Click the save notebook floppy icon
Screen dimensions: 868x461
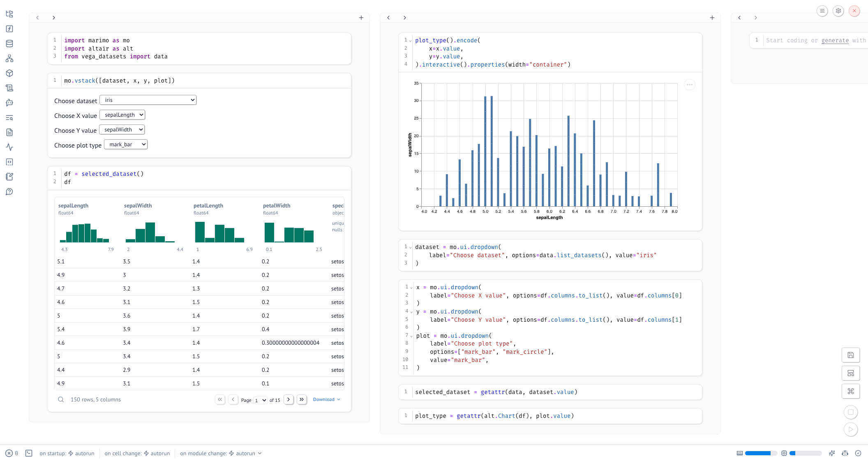point(851,355)
